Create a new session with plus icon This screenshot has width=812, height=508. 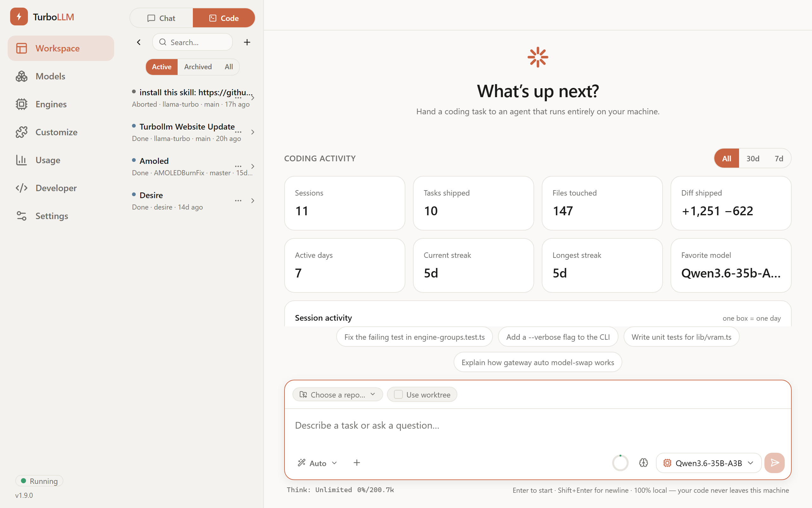[247, 42]
